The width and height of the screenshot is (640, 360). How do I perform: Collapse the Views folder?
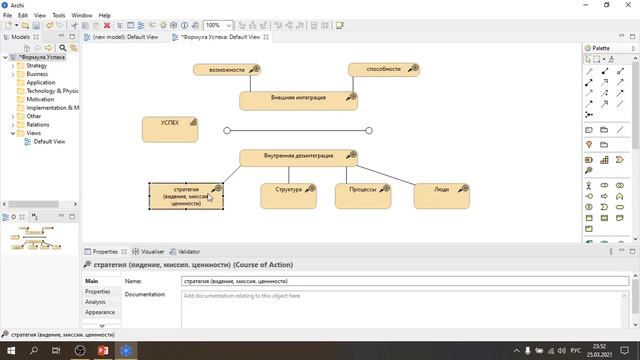(x=13, y=133)
